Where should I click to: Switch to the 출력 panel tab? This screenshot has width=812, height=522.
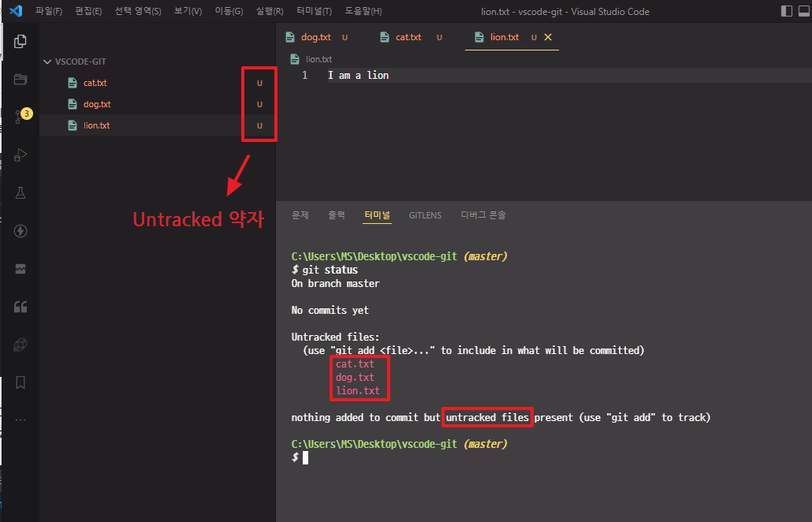[337, 215]
